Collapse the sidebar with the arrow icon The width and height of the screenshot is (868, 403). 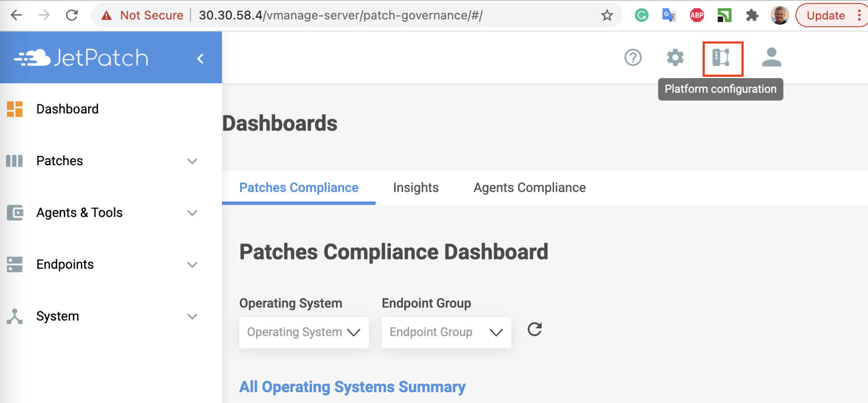(x=200, y=59)
